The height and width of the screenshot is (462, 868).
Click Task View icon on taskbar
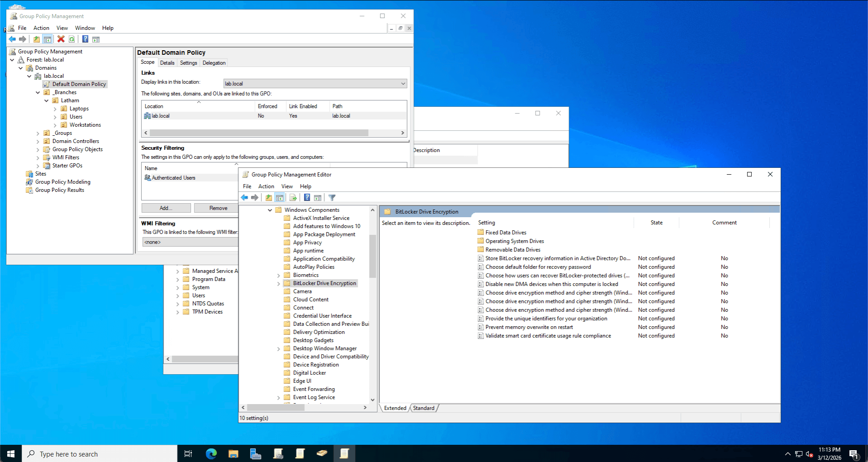click(x=188, y=453)
